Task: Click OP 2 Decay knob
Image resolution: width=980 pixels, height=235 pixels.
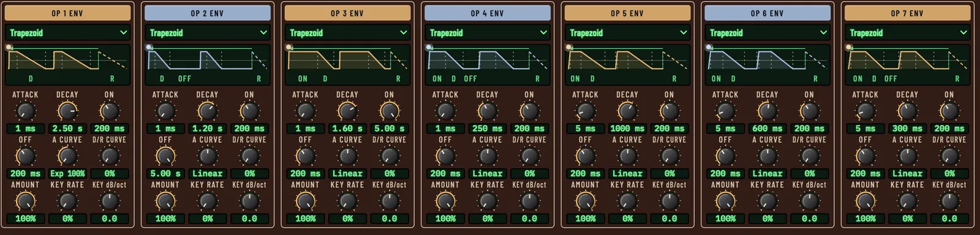Action: [208, 111]
